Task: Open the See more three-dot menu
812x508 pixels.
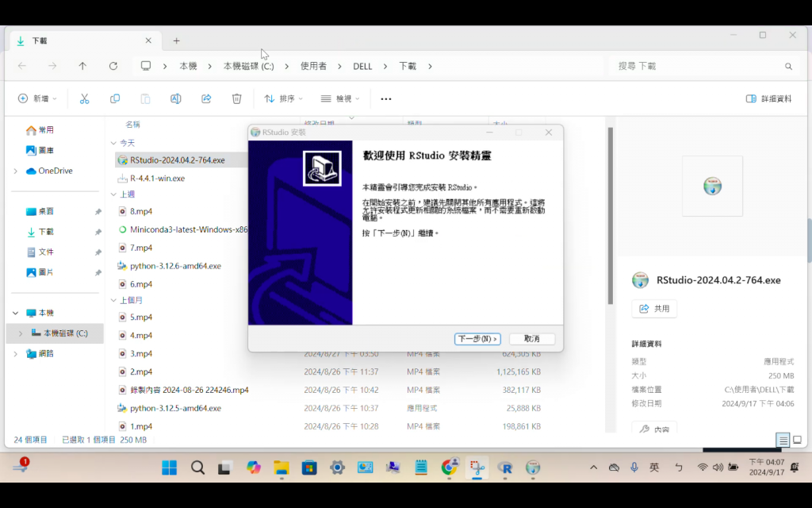Action: coord(386,98)
